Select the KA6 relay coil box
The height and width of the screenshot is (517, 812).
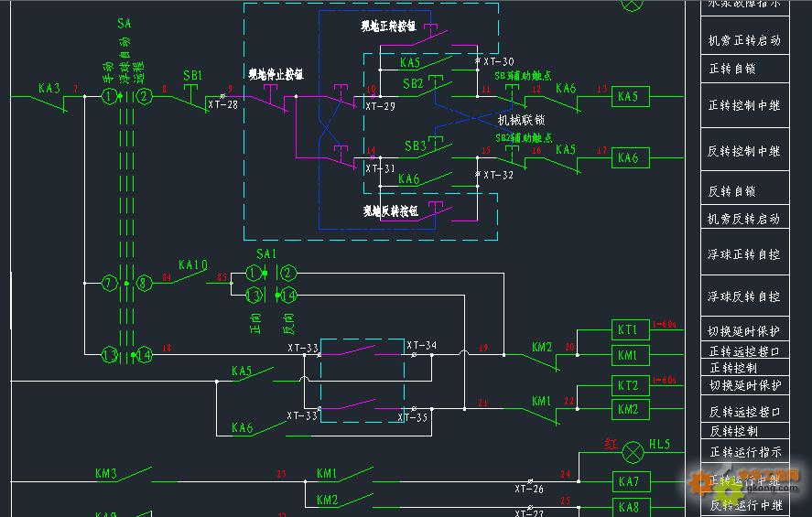630,157
